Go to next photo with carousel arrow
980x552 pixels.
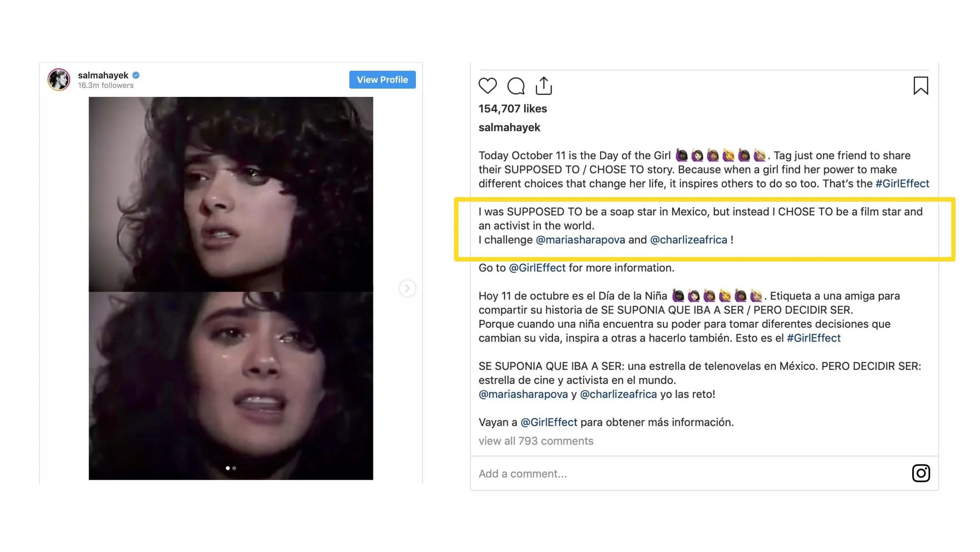tap(407, 288)
